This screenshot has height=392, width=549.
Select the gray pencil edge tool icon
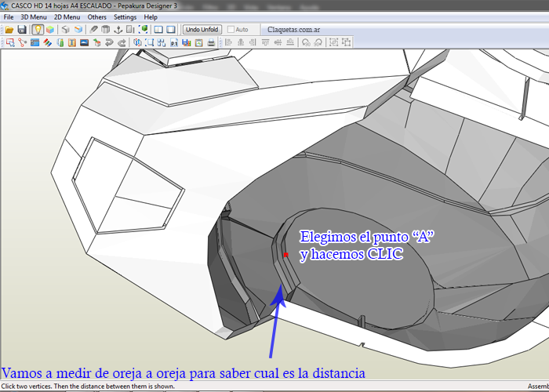click(93, 30)
